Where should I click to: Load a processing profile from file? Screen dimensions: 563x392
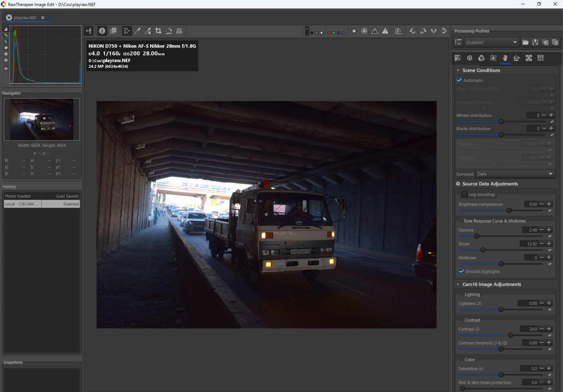525,42
